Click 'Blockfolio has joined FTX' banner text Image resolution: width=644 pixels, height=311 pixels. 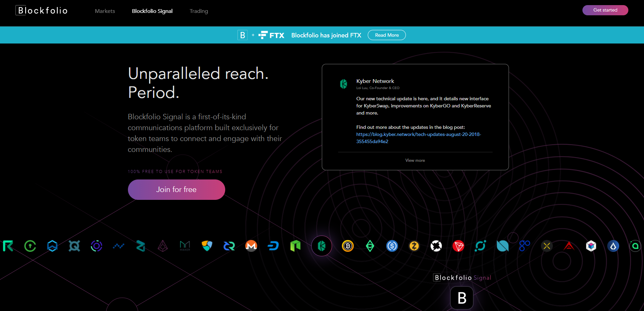[x=326, y=35]
